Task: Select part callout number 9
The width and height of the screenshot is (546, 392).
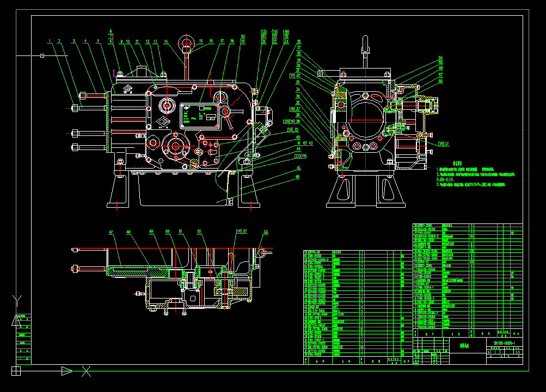Action: tap(121, 41)
